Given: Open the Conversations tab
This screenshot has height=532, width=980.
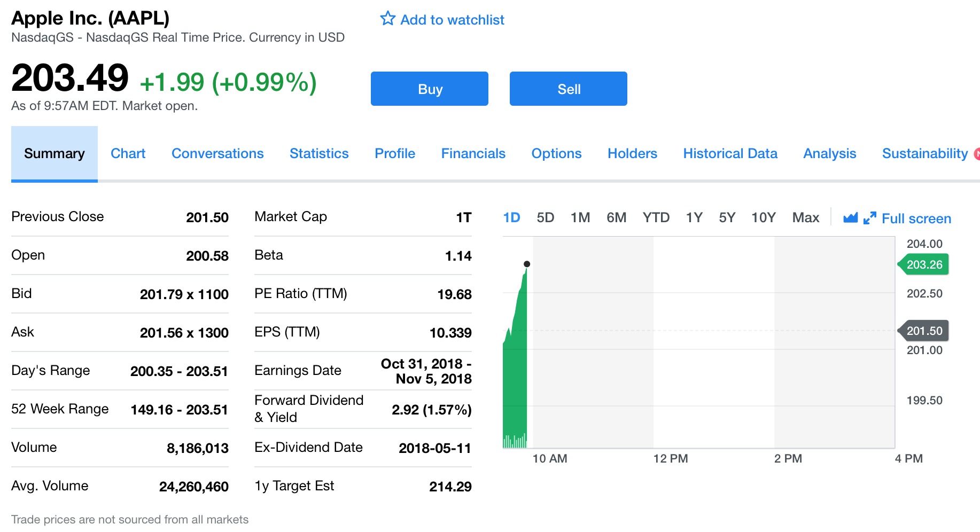Looking at the screenshot, I should [217, 154].
